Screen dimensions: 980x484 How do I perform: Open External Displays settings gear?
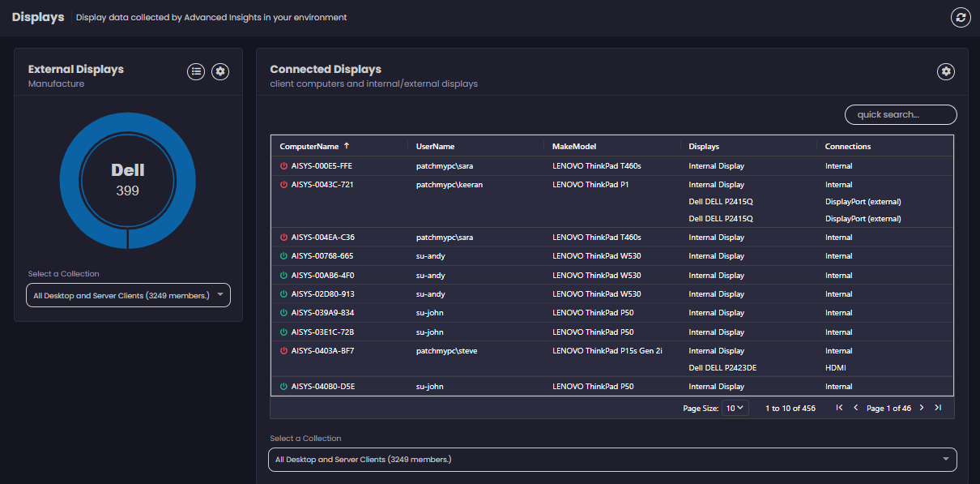(x=220, y=72)
